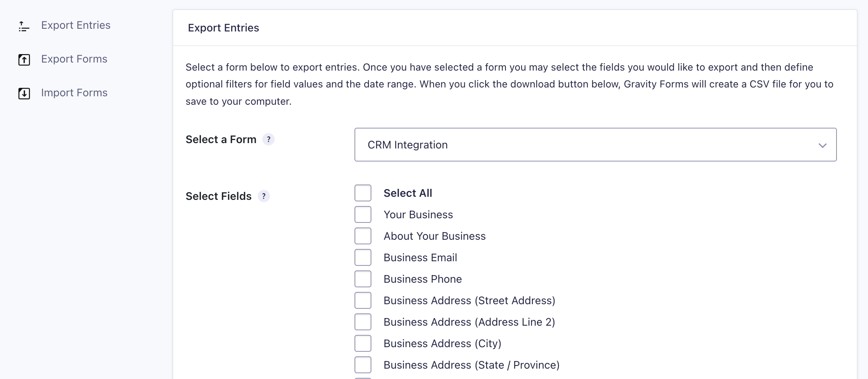Select the Business Phone checkbox
The width and height of the screenshot is (868, 379).
point(363,279)
